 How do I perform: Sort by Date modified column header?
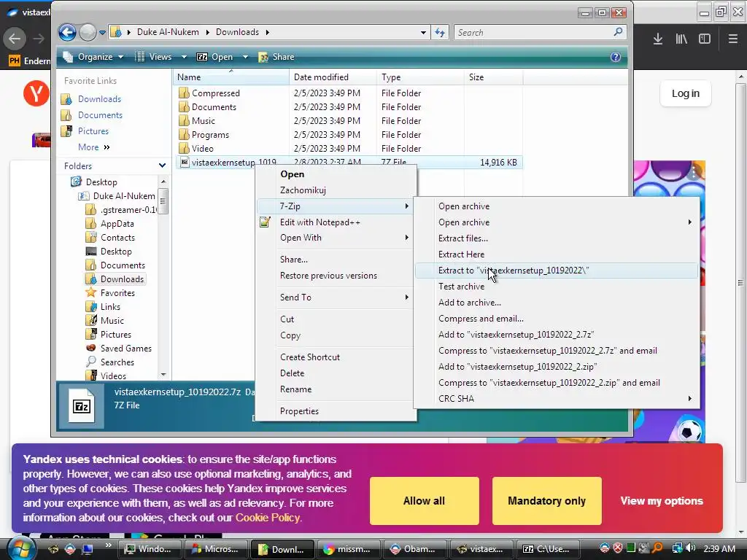pos(332,77)
